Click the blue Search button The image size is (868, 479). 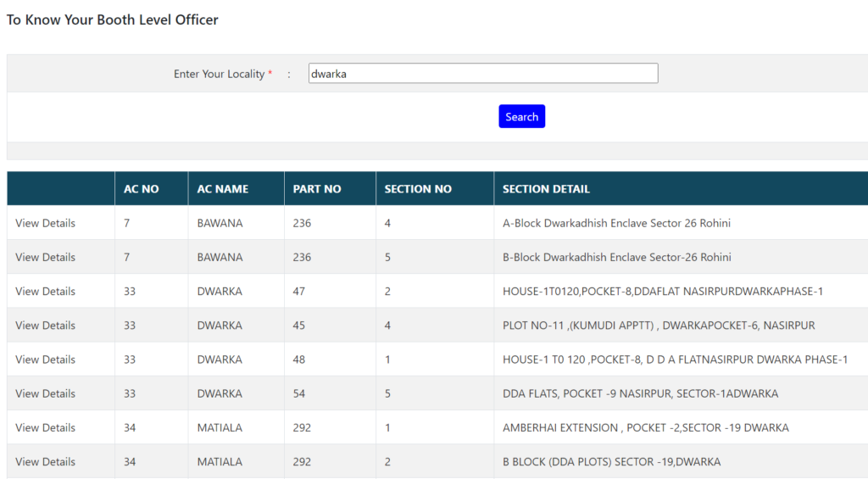coord(521,117)
